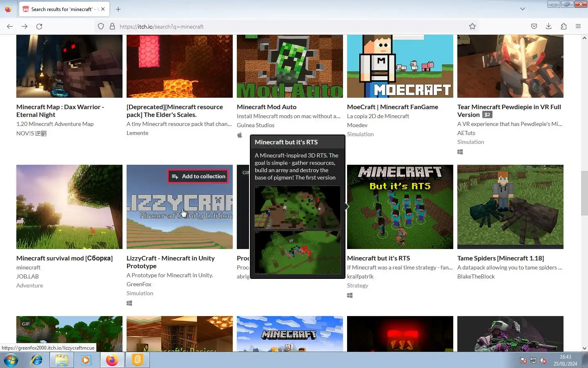
Task: Select the Search results for 'minecraft' tab
Action: (x=64, y=9)
